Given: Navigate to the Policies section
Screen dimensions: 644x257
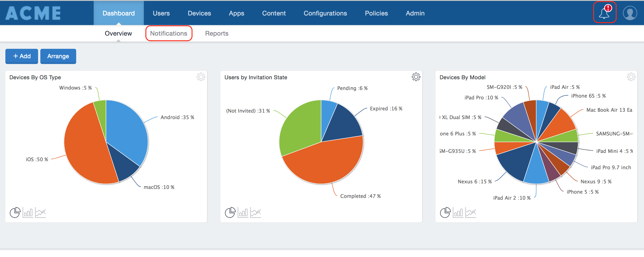Looking at the screenshot, I should pos(376,13).
